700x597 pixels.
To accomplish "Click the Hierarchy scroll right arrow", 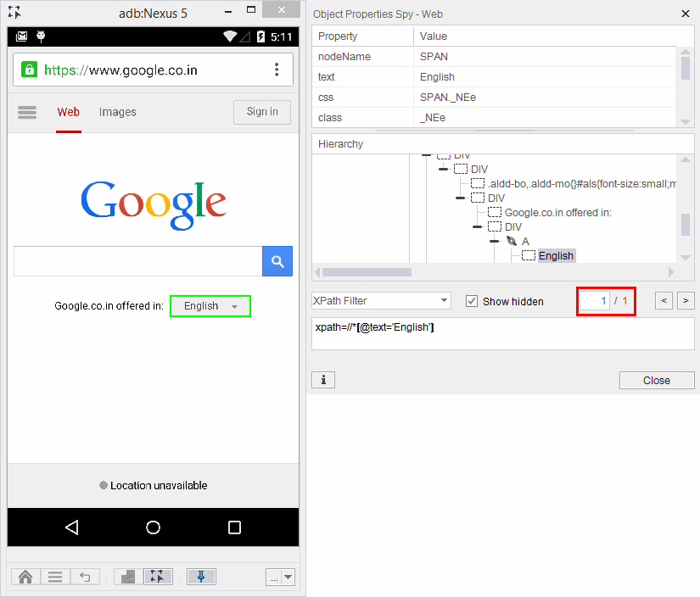I will tap(670, 271).
